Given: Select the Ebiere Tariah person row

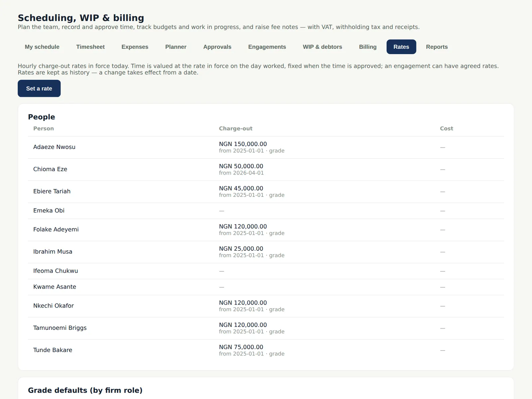Looking at the screenshot, I should (x=266, y=192).
